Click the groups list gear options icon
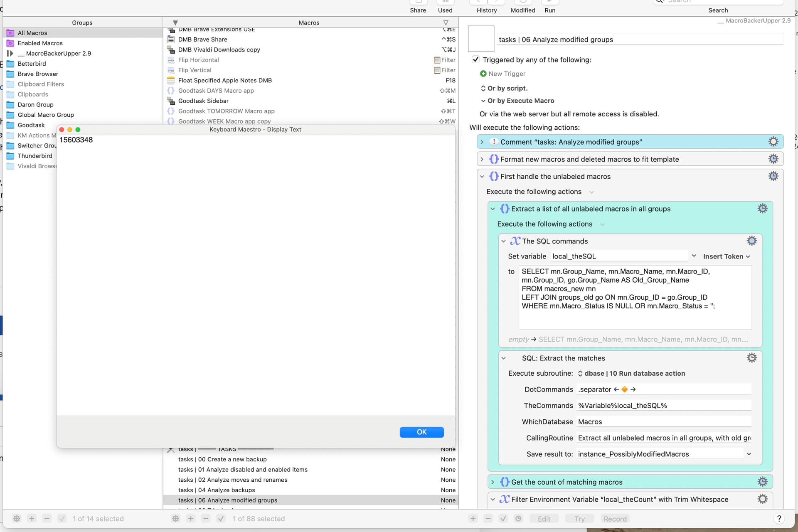Screen dimensions: 798x532 [17, 519]
